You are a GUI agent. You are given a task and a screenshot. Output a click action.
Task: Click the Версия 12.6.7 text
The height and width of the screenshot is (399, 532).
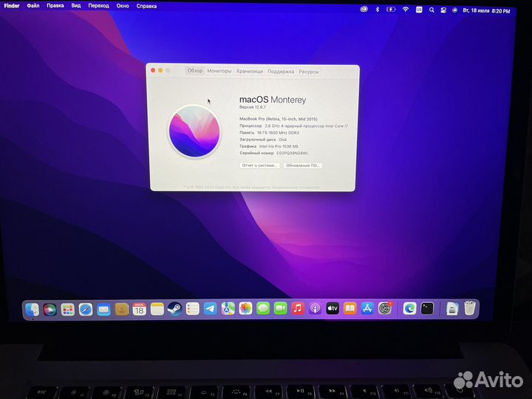253,107
